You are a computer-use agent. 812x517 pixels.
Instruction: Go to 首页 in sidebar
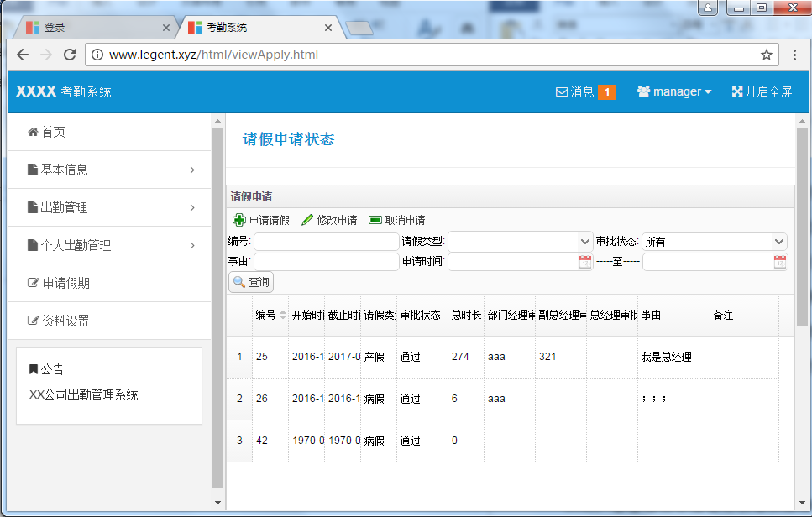coord(109,132)
